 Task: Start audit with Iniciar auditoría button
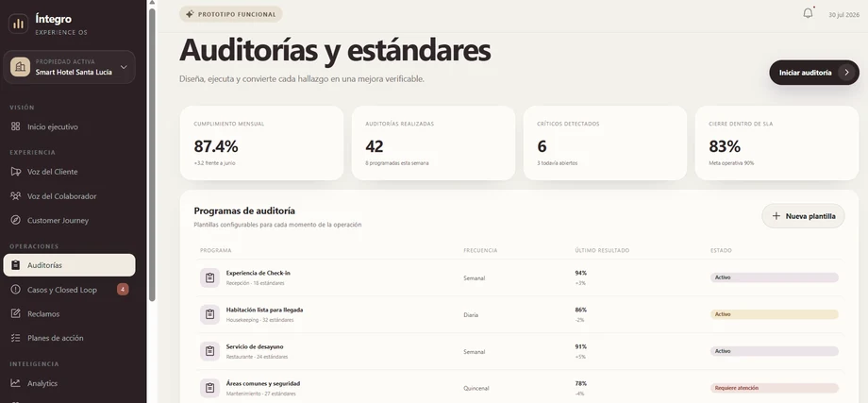coord(813,73)
